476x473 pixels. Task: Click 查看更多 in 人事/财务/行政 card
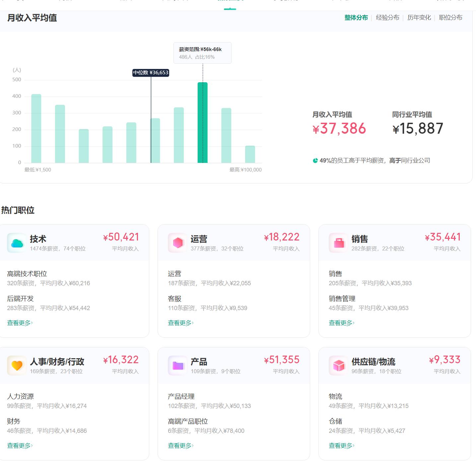coord(19,445)
